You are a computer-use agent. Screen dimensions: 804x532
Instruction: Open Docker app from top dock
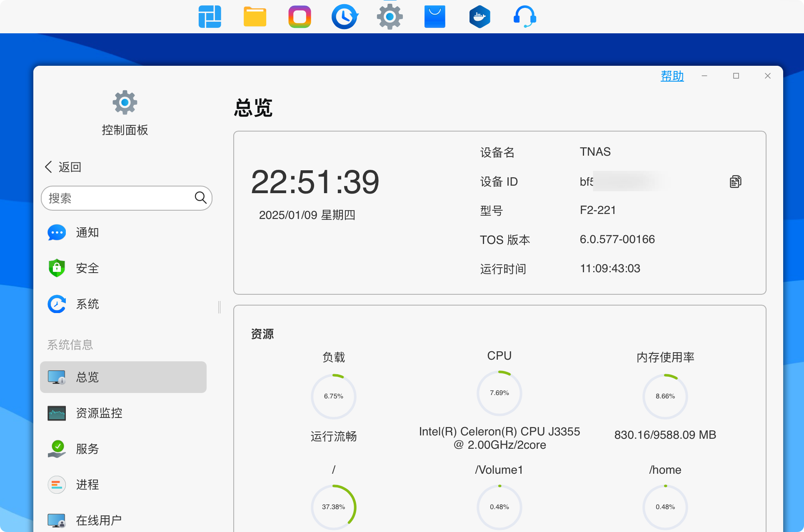[x=479, y=17]
